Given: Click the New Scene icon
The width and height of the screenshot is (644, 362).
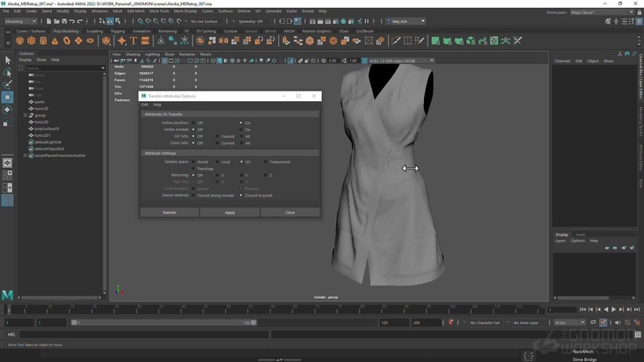Looking at the screenshot, I should [49, 21].
